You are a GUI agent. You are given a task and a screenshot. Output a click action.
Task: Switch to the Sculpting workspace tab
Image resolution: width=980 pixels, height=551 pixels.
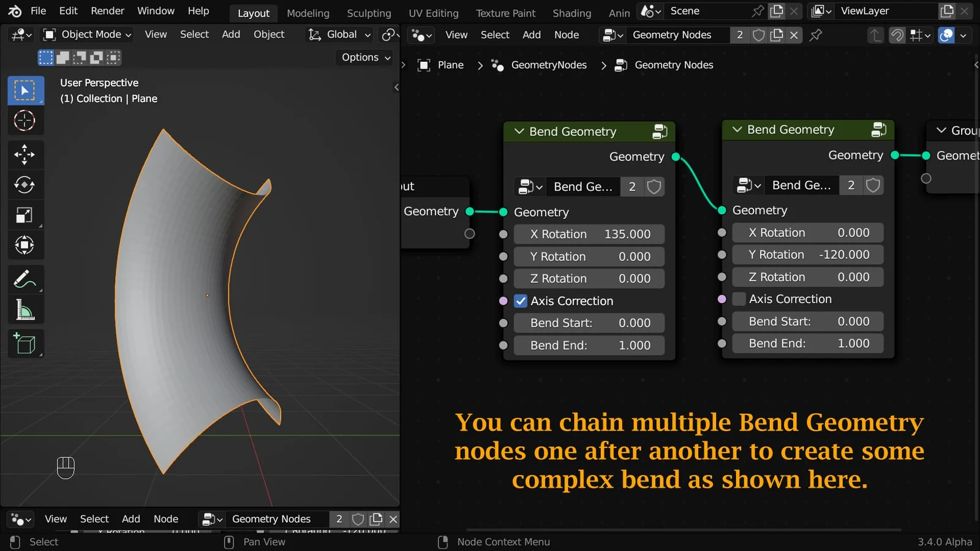pyautogui.click(x=369, y=13)
